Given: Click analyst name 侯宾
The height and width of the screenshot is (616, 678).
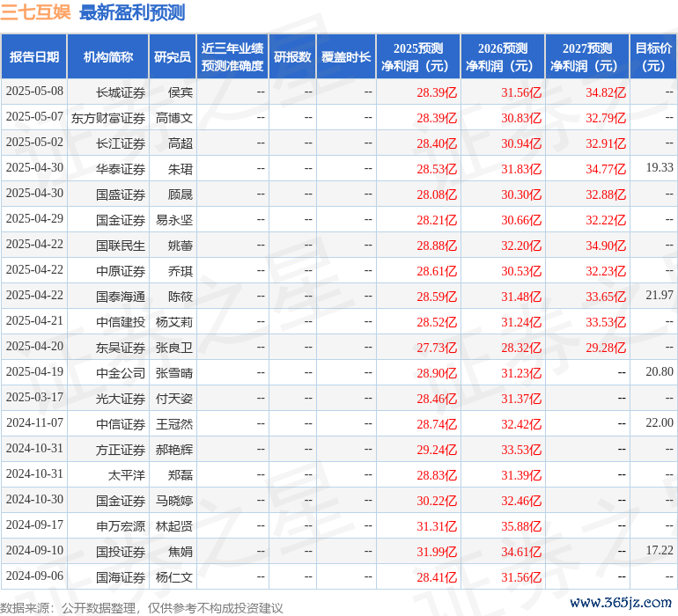Looking at the screenshot, I should click(x=181, y=92).
